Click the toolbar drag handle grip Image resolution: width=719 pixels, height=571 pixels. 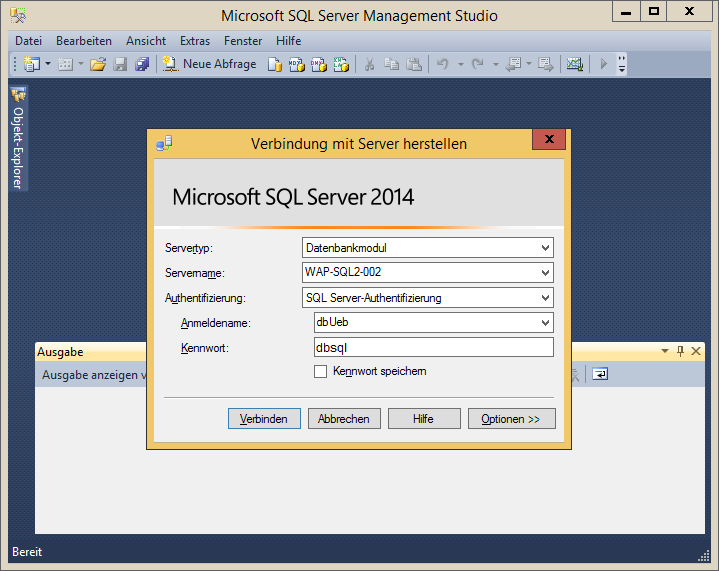pyautogui.click(x=15, y=64)
